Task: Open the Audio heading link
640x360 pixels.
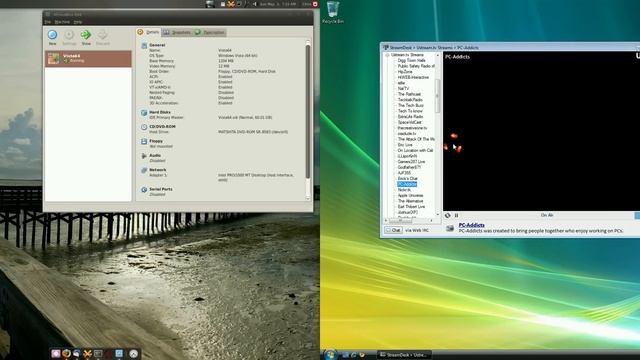Action: [x=155, y=156]
